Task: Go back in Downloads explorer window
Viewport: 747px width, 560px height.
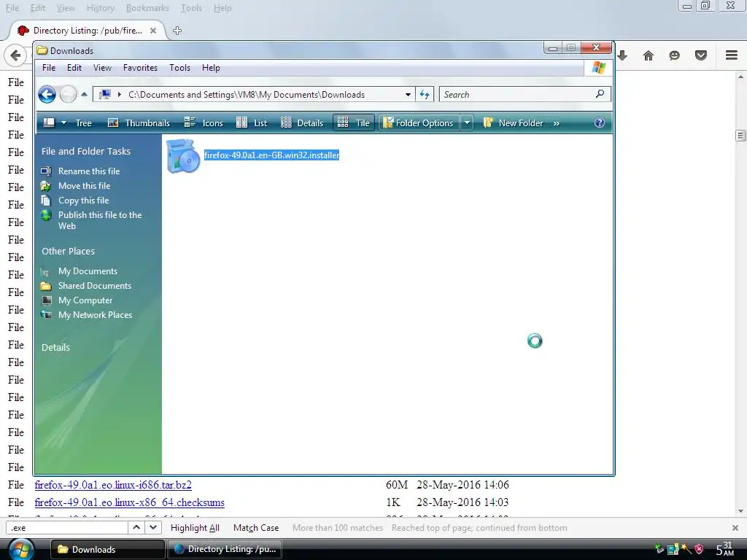Action: (x=47, y=94)
